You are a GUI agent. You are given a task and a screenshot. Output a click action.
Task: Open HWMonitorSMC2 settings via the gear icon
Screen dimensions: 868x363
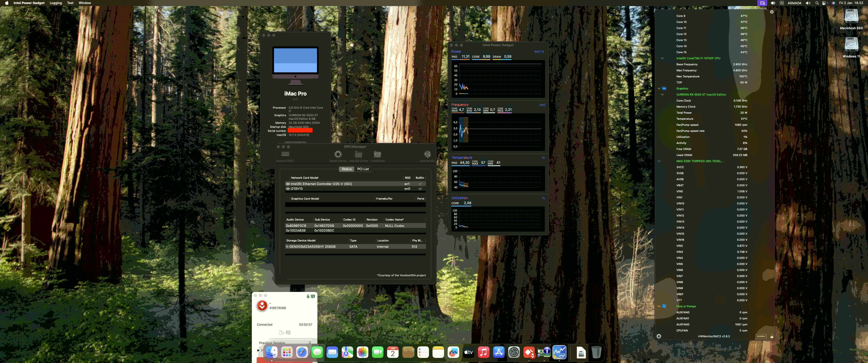pos(659,336)
